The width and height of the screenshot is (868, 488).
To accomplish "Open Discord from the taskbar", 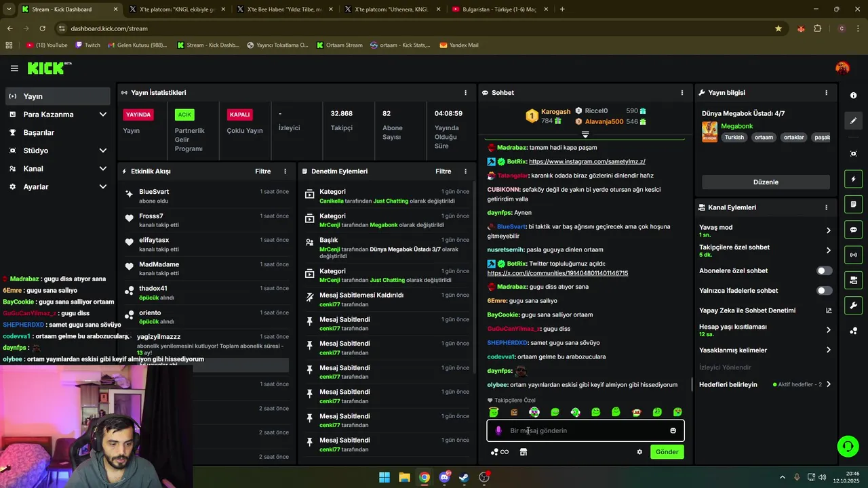I will 444,477.
